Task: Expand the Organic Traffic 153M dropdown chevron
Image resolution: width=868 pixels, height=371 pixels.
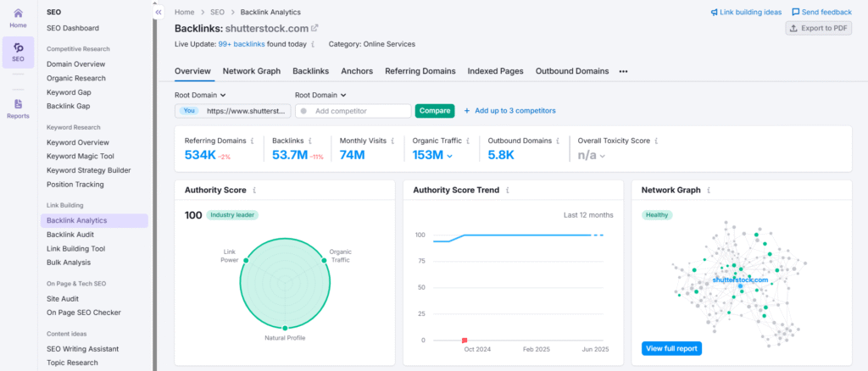Action: point(449,156)
